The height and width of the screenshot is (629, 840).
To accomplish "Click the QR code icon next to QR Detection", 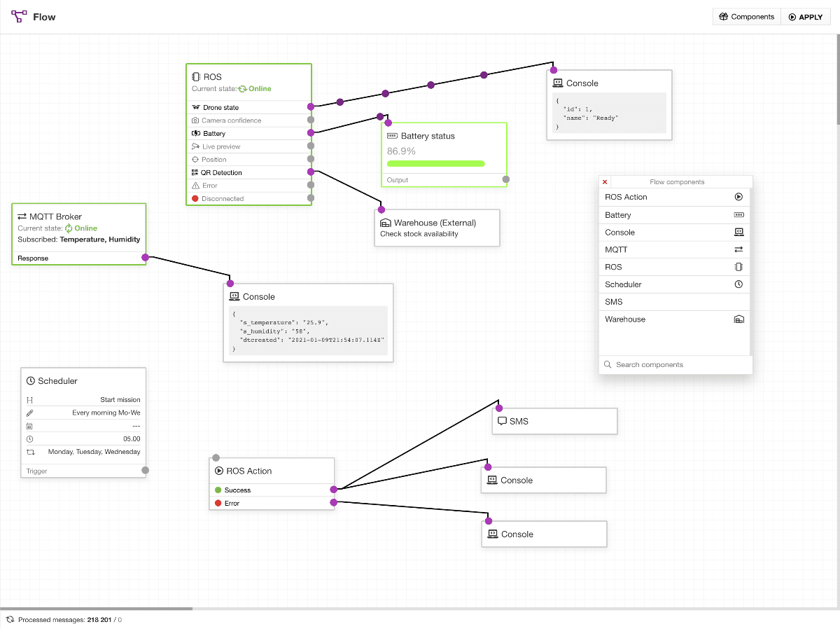I will [195, 172].
